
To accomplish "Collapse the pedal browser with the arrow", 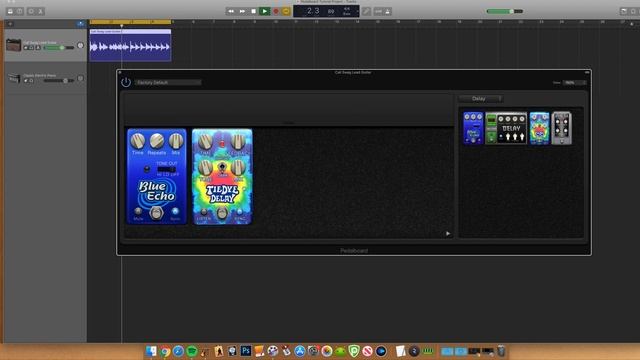I will coord(448,233).
